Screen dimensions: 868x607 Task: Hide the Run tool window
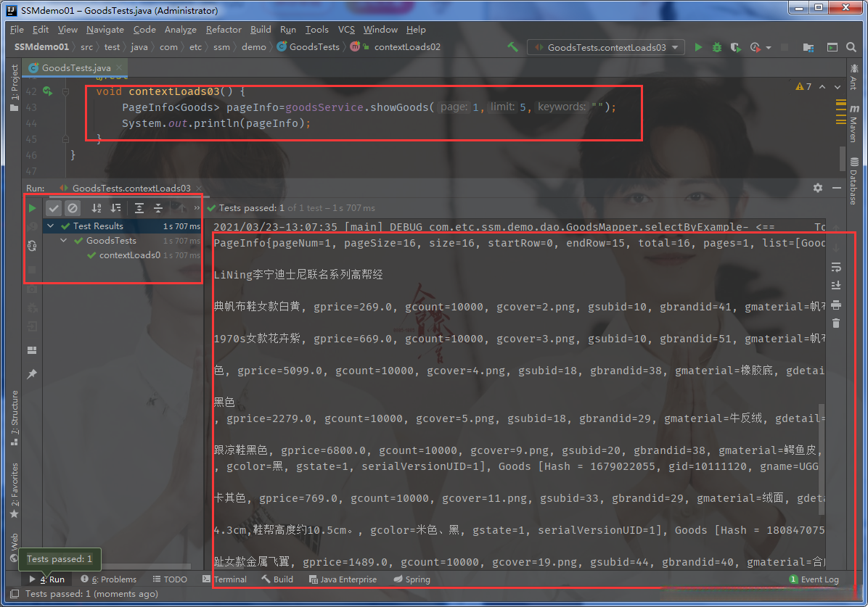(x=837, y=188)
